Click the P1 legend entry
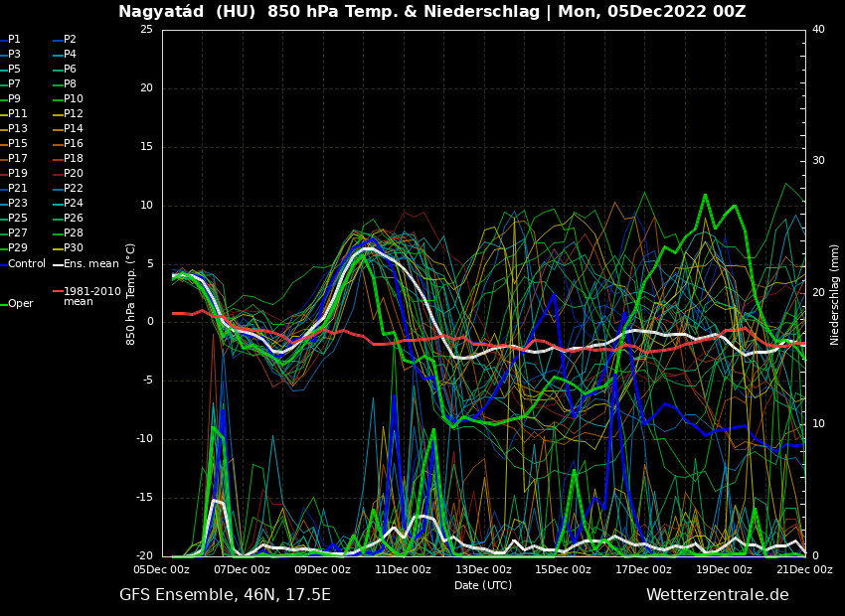This screenshot has width=845, height=616. 14,40
